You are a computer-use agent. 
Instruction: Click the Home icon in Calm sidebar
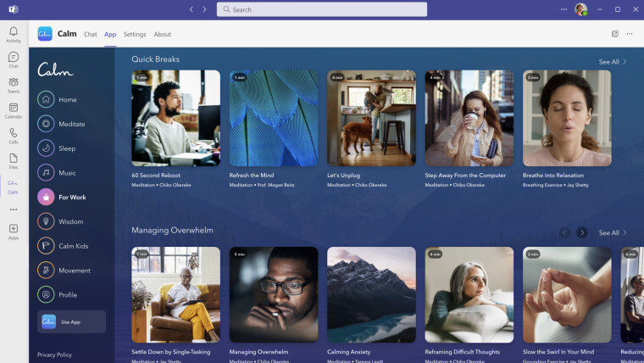[x=46, y=99]
